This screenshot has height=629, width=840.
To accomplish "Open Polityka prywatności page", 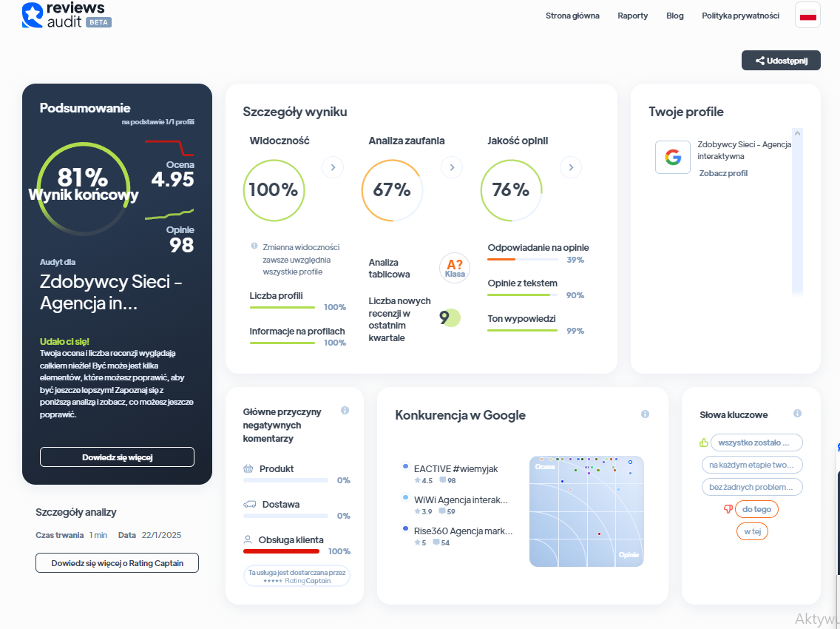I will (x=740, y=16).
